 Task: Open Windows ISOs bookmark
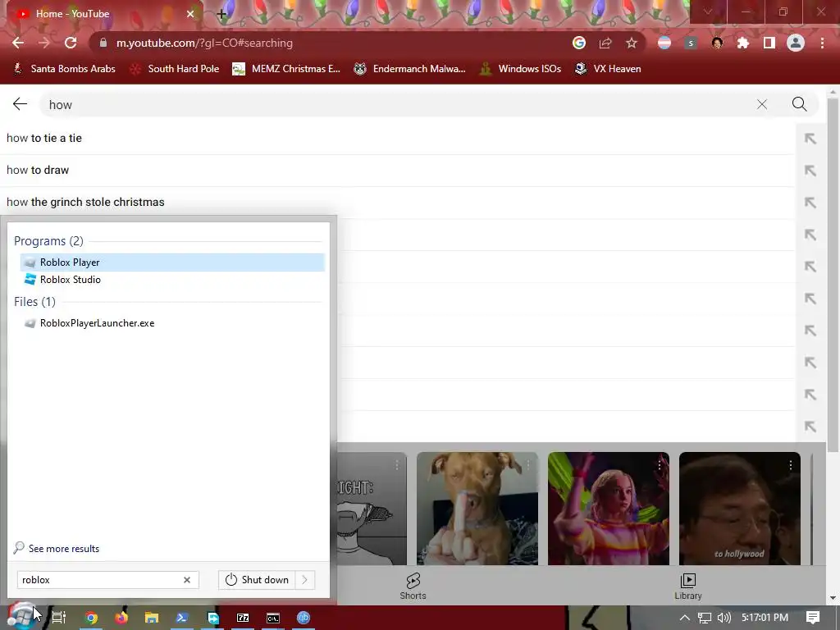521,69
